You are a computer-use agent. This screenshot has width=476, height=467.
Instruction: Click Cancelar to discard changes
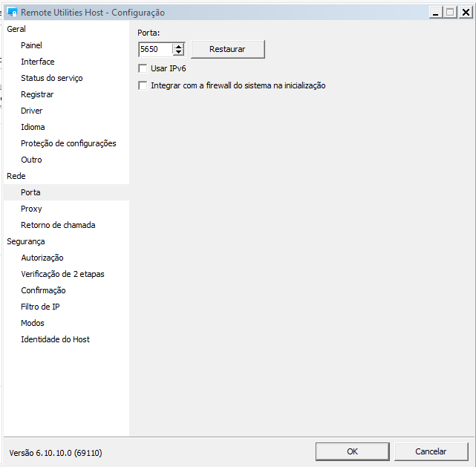pos(431,451)
